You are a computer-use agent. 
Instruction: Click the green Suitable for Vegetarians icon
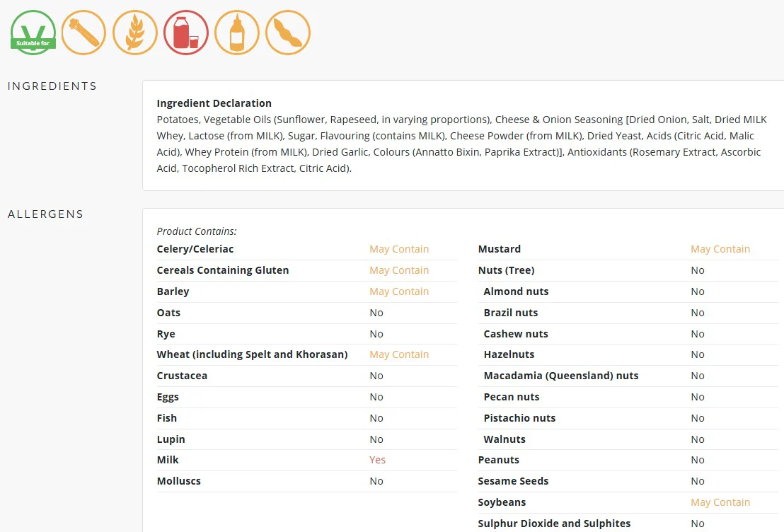coord(33,33)
